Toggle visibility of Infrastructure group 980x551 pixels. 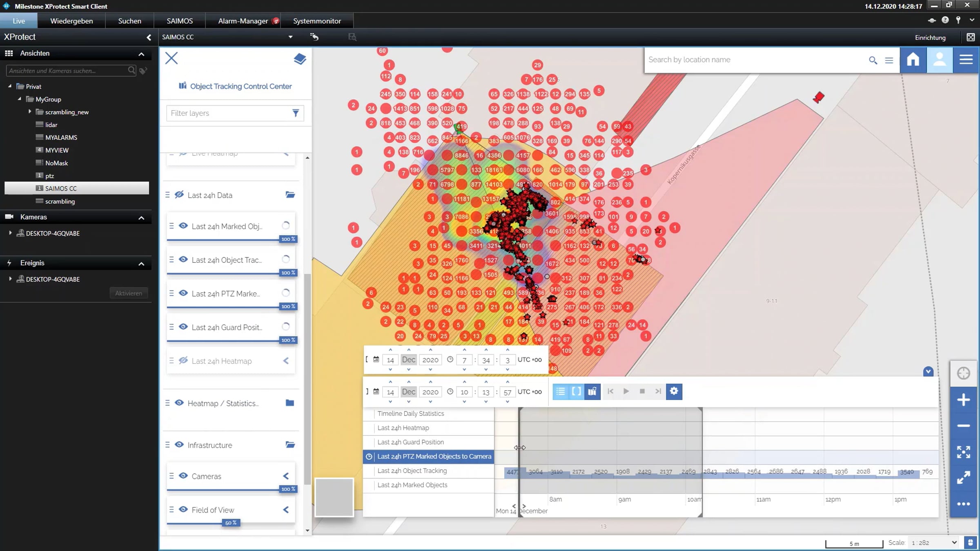(179, 444)
